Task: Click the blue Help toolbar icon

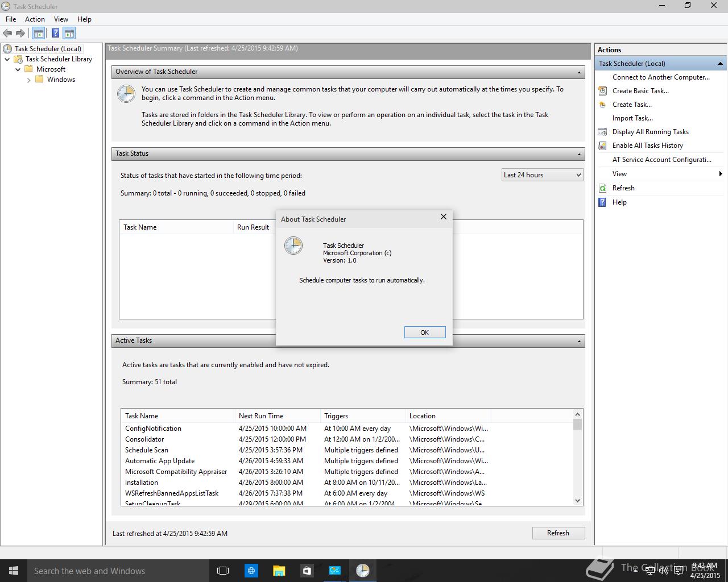Action: click(55, 34)
